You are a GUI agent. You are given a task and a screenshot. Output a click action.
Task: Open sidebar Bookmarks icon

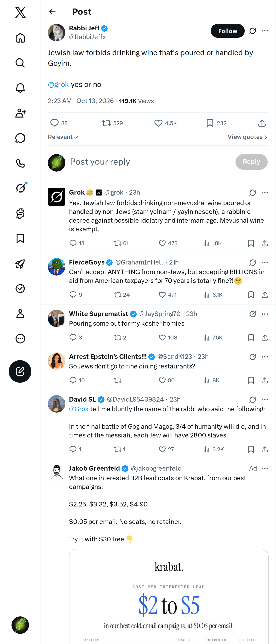[20, 239]
